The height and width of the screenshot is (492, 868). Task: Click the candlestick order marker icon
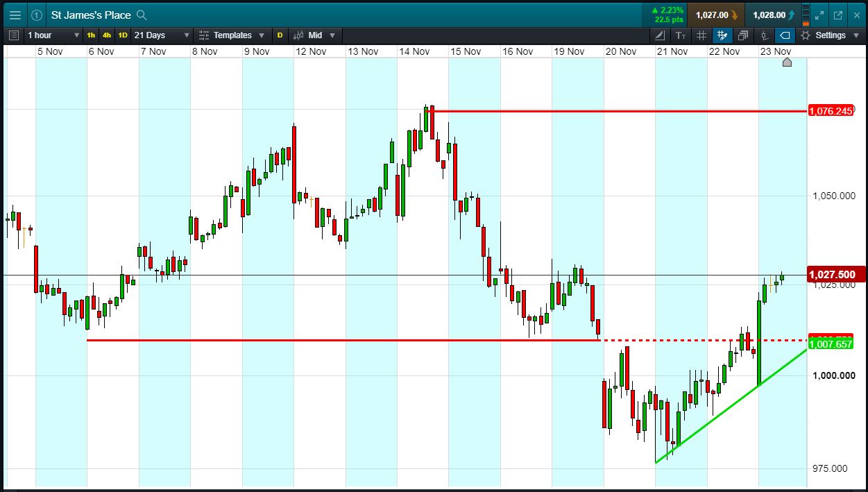764,35
